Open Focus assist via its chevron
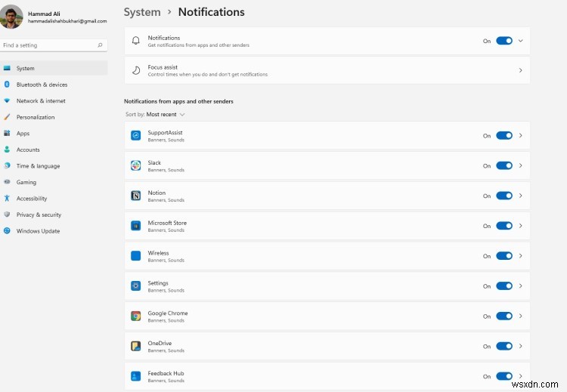 pos(520,70)
